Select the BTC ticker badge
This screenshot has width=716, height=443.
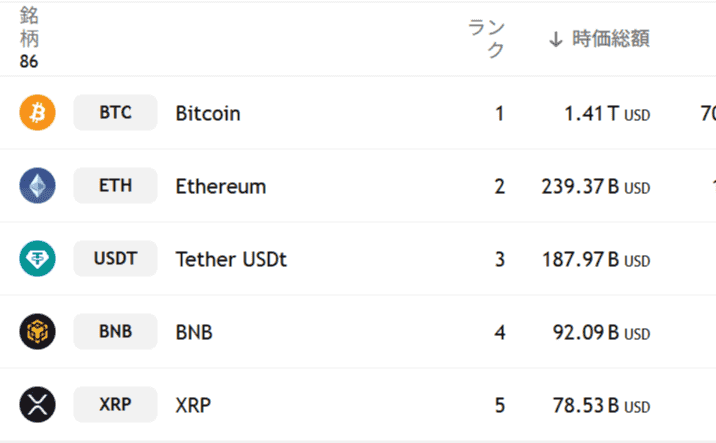[116, 112]
